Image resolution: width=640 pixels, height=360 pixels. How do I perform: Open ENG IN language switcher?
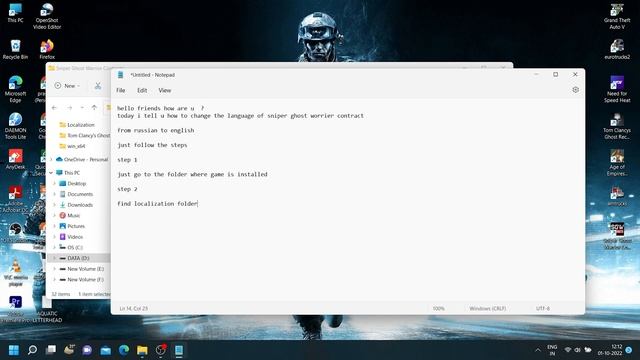[x=552, y=350]
